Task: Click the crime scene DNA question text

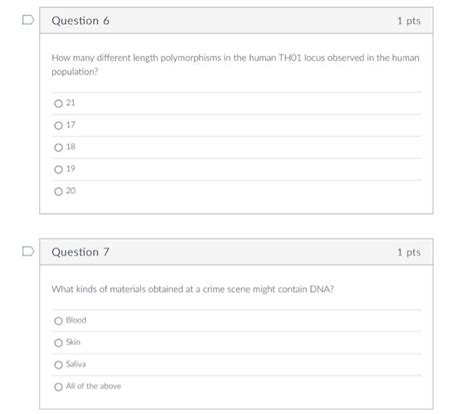Action: pyautogui.click(x=192, y=289)
